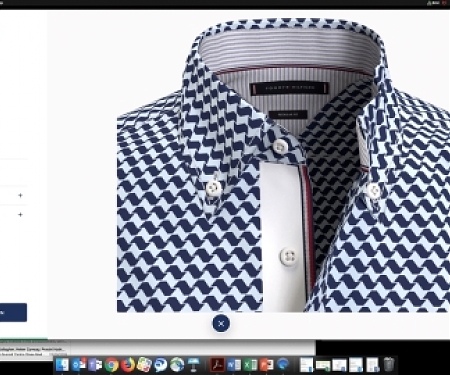Viewport: 450px width, 375px height.
Task: Open Microsoft Outlook from the dock
Action: pos(79,365)
